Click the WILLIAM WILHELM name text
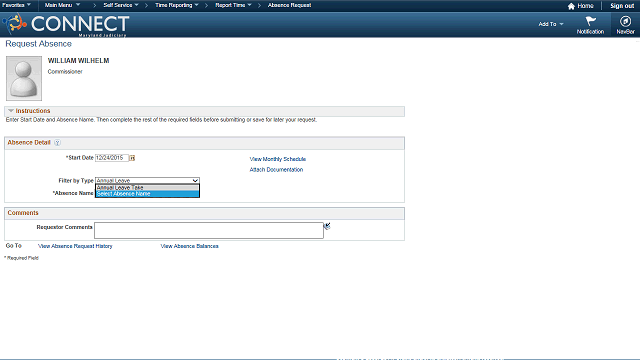Image resolution: width=640 pixels, height=360 pixels. point(78,60)
